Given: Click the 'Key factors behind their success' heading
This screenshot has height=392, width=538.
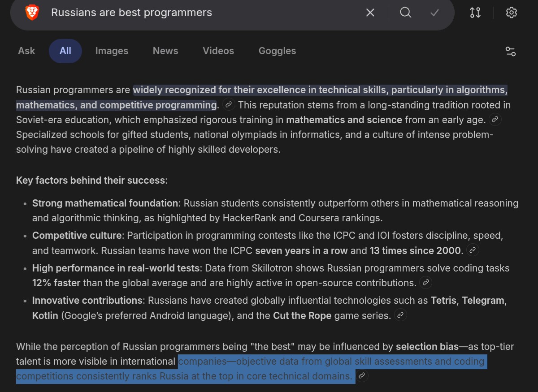Looking at the screenshot, I should point(92,181).
